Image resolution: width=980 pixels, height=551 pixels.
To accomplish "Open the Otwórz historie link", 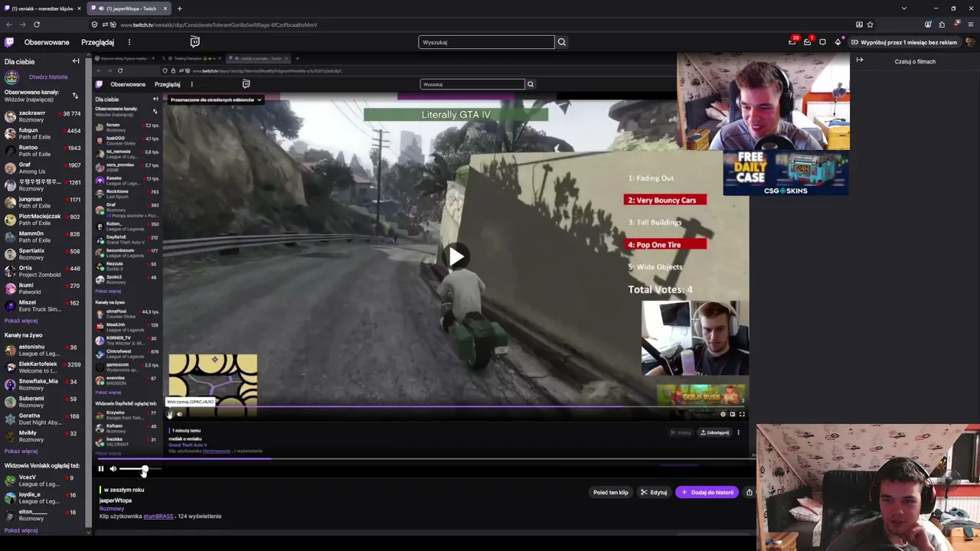I will coord(48,77).
